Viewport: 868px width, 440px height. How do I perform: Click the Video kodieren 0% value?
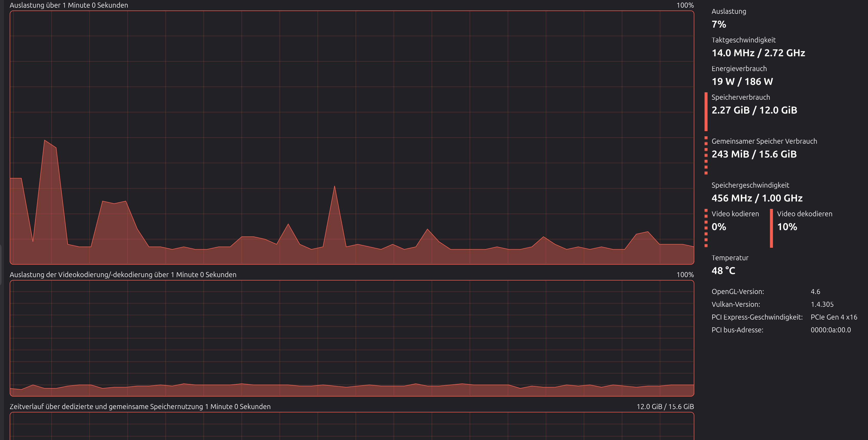click(x=719, y=227)
